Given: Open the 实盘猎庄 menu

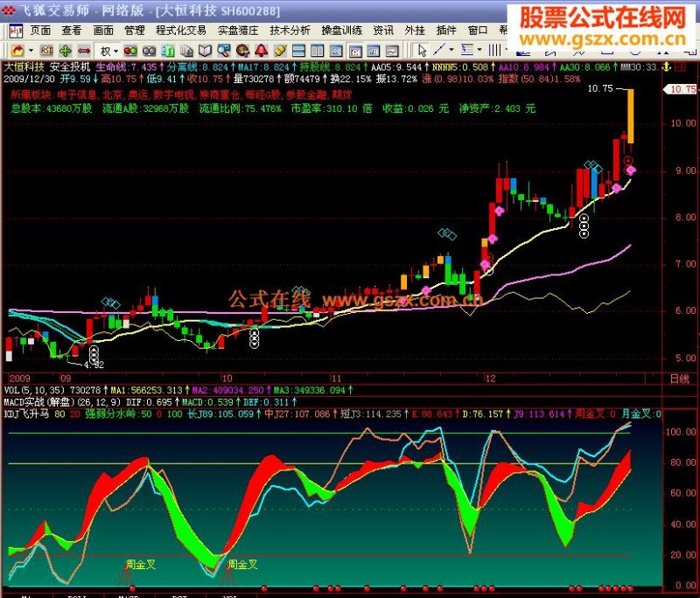Looking at the screenshot, I should [238, 31].
